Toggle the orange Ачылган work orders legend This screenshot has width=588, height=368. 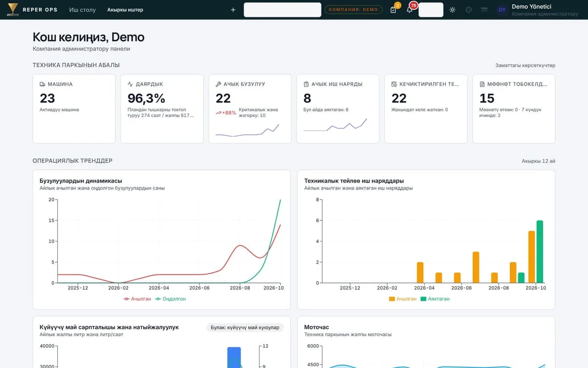tap(402, 299)
